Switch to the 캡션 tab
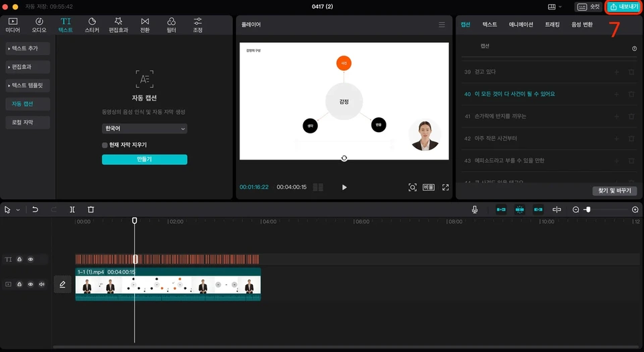 [466, 25]
